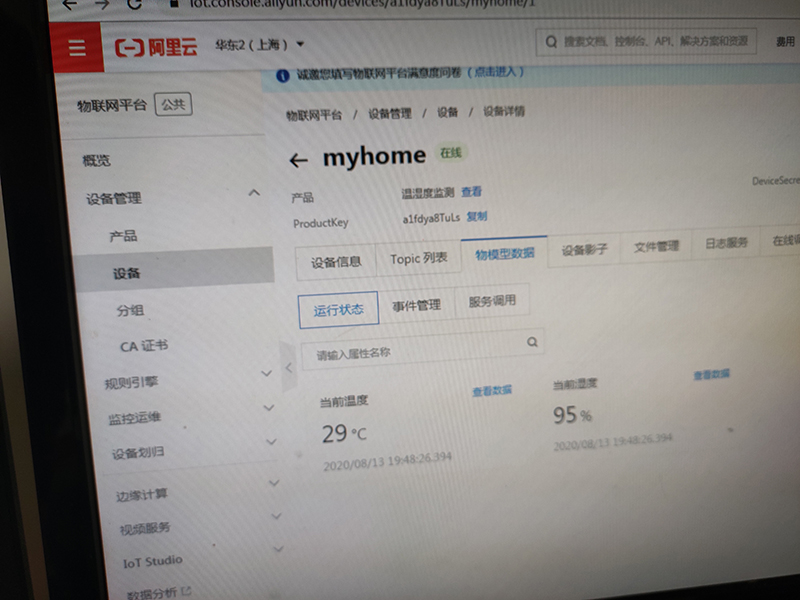Click the 公共 instance badge
The width and height of the screenshot is (800, 600).
coord(173,104)
